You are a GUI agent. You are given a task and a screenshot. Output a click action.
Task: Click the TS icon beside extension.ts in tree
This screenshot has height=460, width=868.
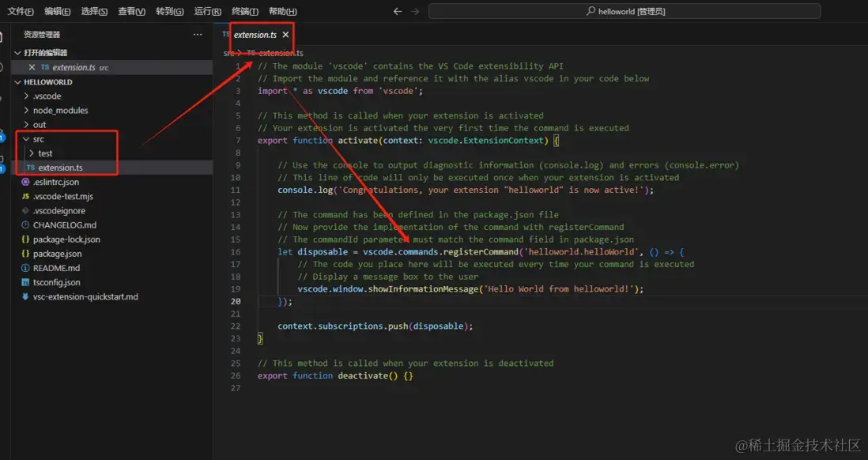(31, 168)
